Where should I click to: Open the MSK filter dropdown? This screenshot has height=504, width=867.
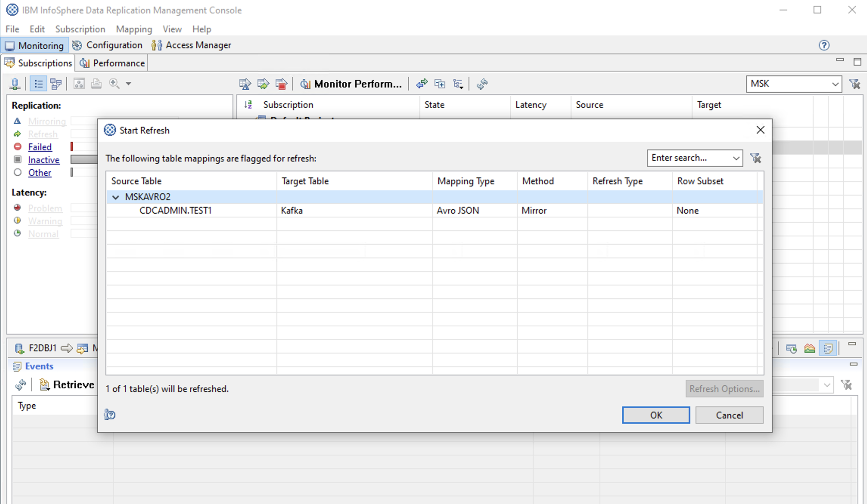coord(835,84)
